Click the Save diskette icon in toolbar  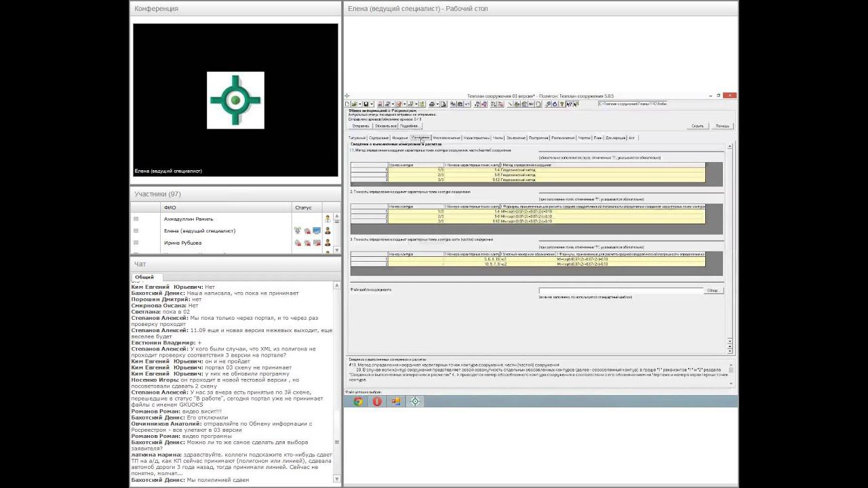click(365, 104)
